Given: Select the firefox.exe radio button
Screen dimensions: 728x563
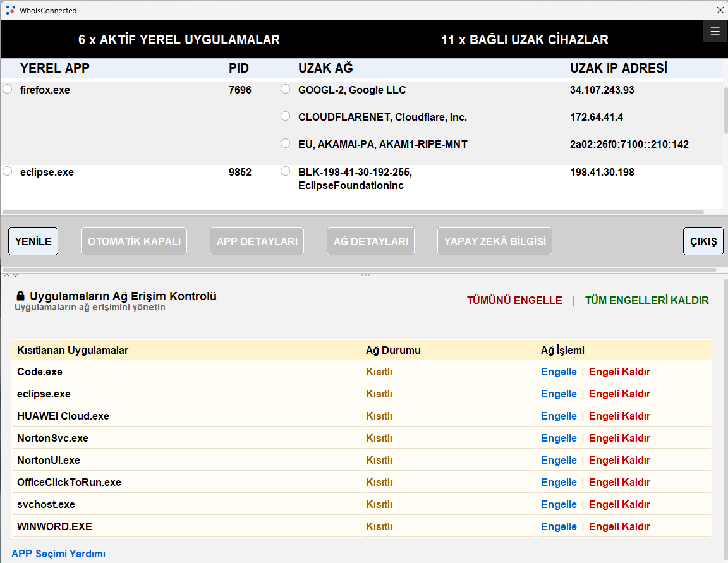Looking at the screenshot, I should (8, 88).
